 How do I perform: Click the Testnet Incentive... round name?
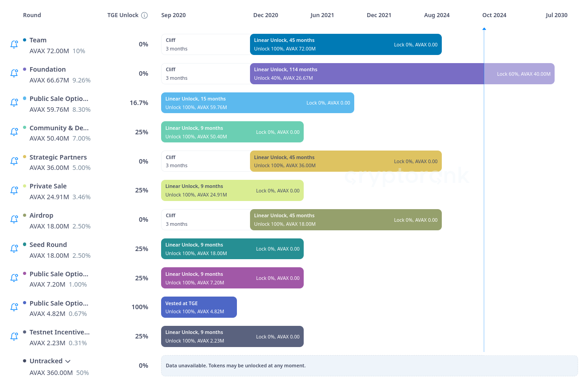(x=60, y=332)
